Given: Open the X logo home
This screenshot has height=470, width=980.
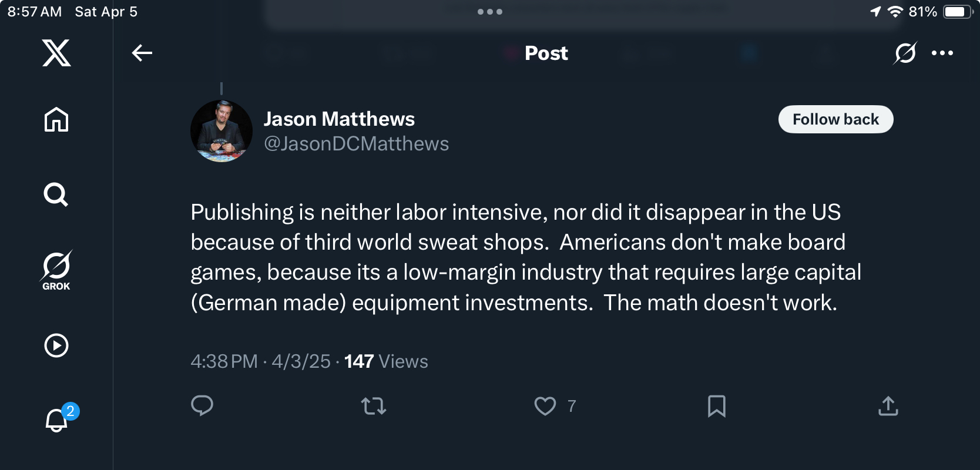Looking at the screenshot, I should [x=56, y=53].
